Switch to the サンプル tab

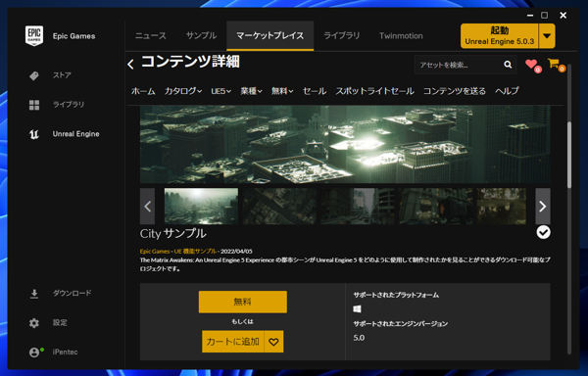coord(201,36)
